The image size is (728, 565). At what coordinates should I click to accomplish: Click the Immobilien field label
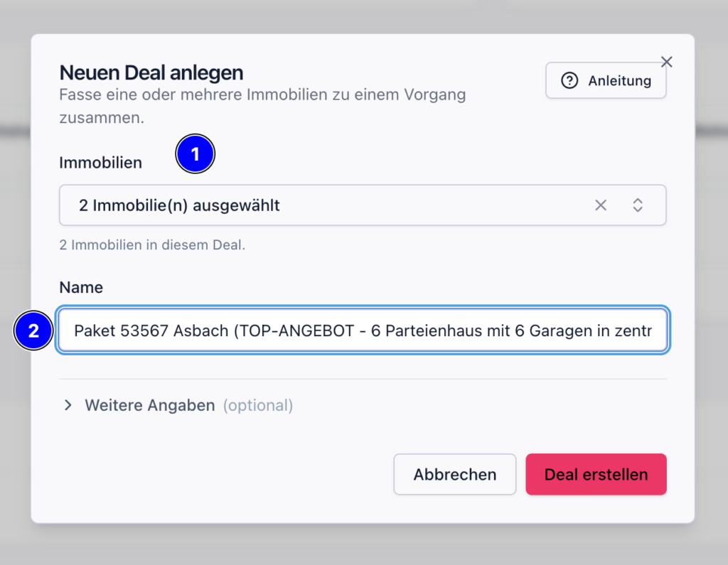pyautogui.click(x=101, y=163)
